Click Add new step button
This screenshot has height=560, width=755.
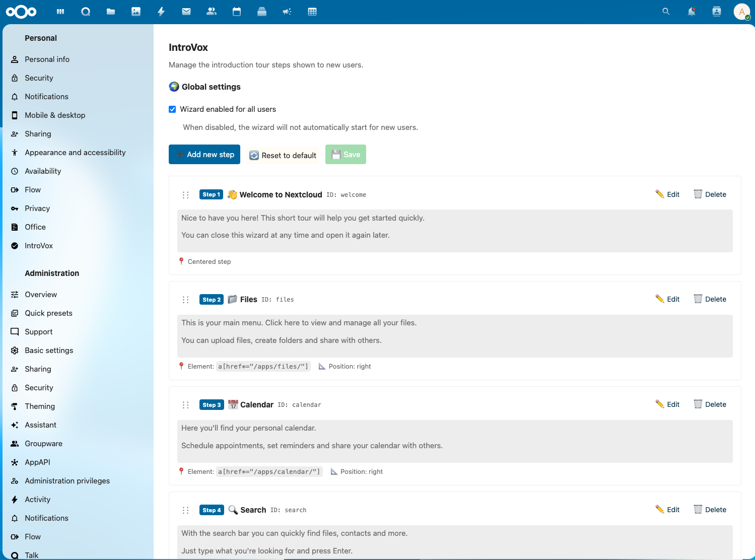point(204,155)
